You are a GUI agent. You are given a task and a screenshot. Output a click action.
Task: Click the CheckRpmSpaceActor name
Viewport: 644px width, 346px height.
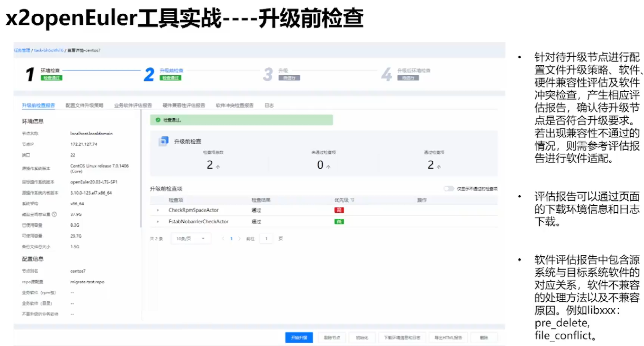click(x=193, y=210)
